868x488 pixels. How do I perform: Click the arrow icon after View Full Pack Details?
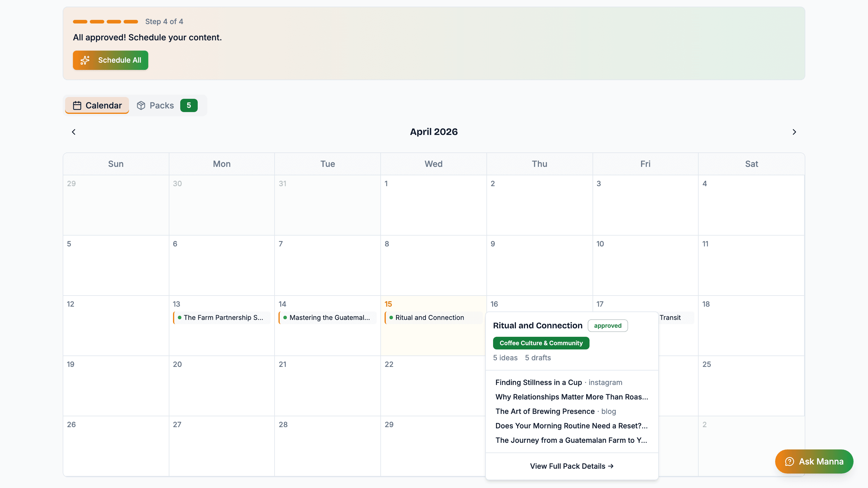tap(611, 466)
